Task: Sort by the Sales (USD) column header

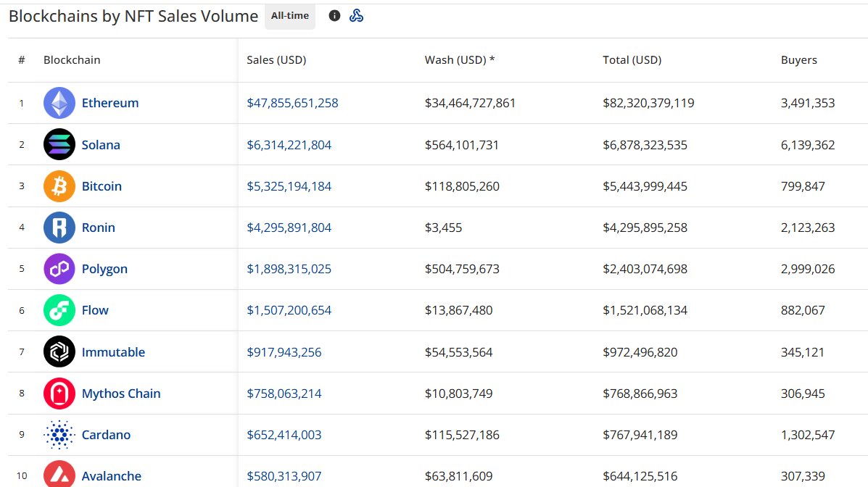Action: (276, 60)
